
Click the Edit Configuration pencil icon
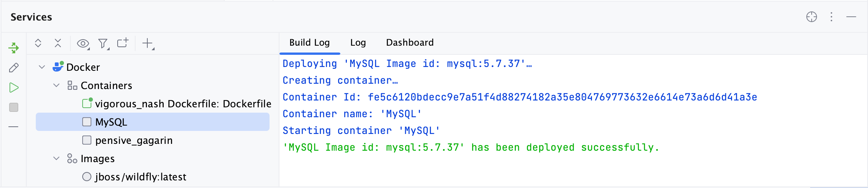click(14, 68)
